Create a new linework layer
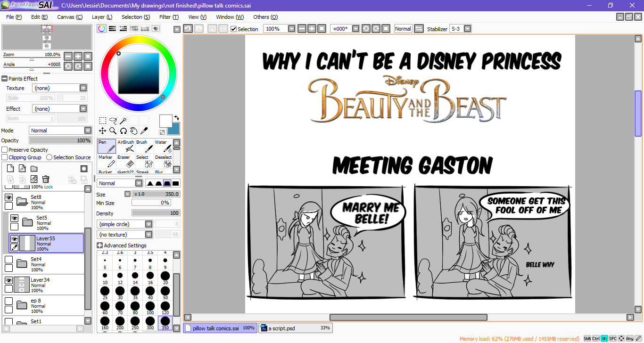Image resolution: width=644 pixels, height=343 pixels. tap(22, 168)
